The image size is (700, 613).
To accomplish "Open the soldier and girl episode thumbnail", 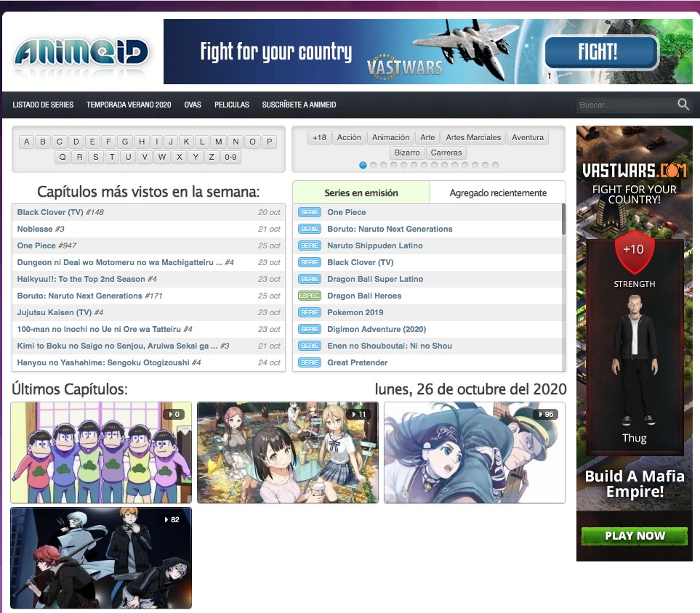I will (x=475, y=452).
